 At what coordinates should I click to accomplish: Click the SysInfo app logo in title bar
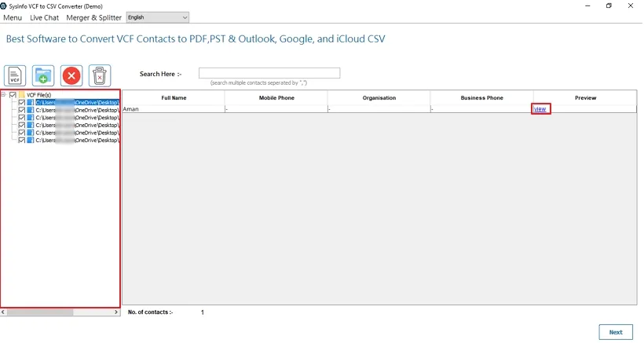4,6
